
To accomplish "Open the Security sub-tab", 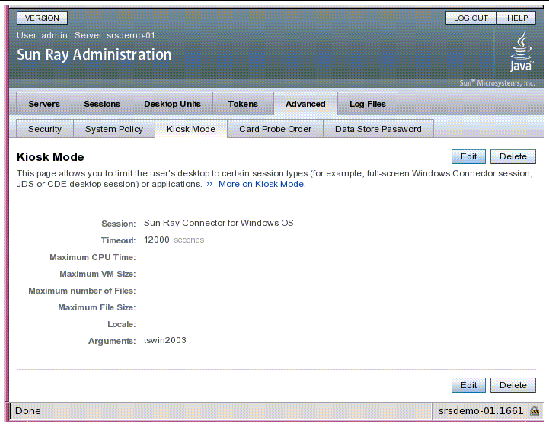I will coord(45,129).
